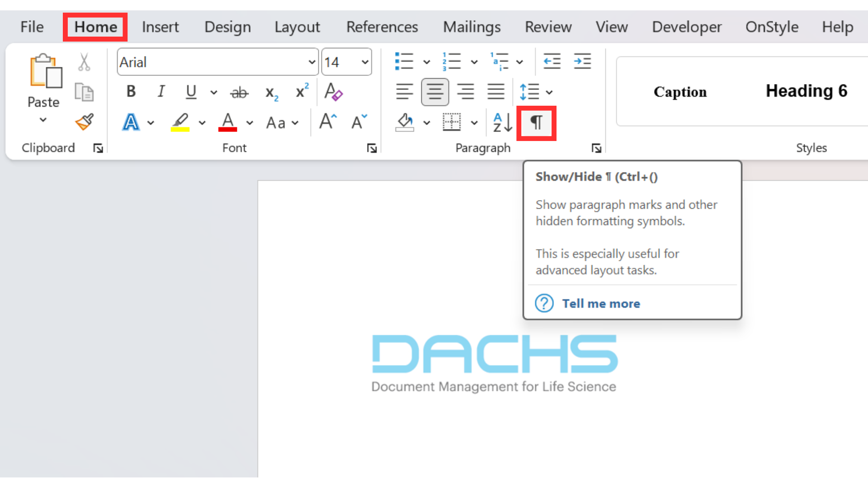The height and width of the screenshot is (488, 868).
Task: Open Clipboard pane dialog launcher
Action: click(98, 148)
